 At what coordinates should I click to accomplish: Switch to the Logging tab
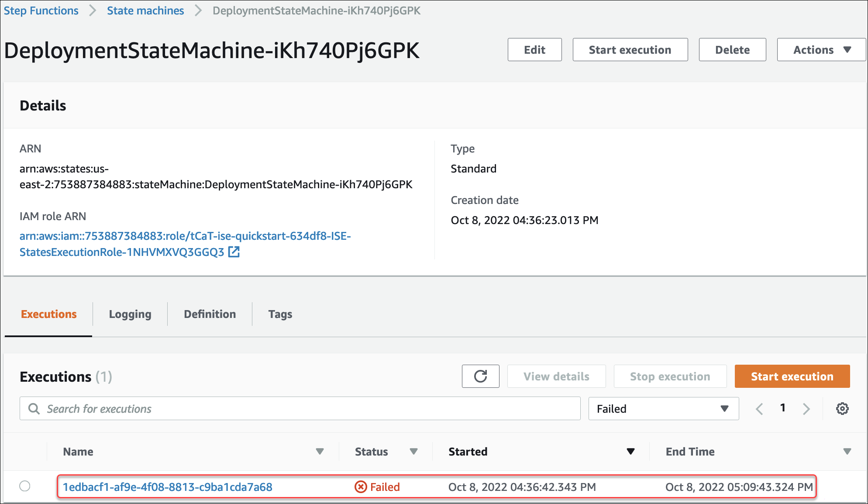pyautogui.click(x=130, y=314)
